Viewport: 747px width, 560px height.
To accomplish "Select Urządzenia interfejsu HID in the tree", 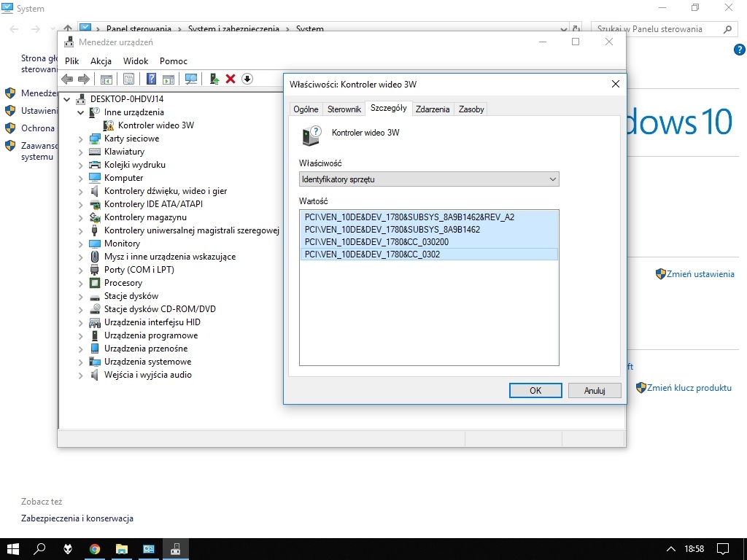I will [x=152, y=322].
